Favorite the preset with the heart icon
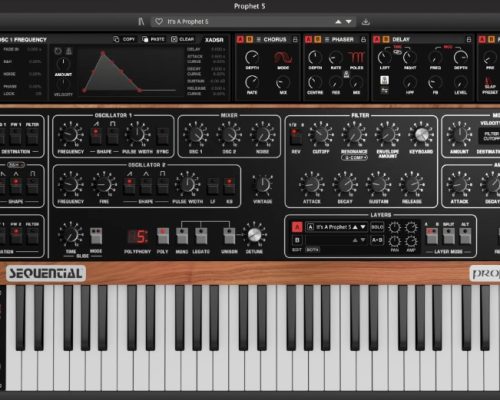This screenshot has height=400, width=500. click(159, 22)
